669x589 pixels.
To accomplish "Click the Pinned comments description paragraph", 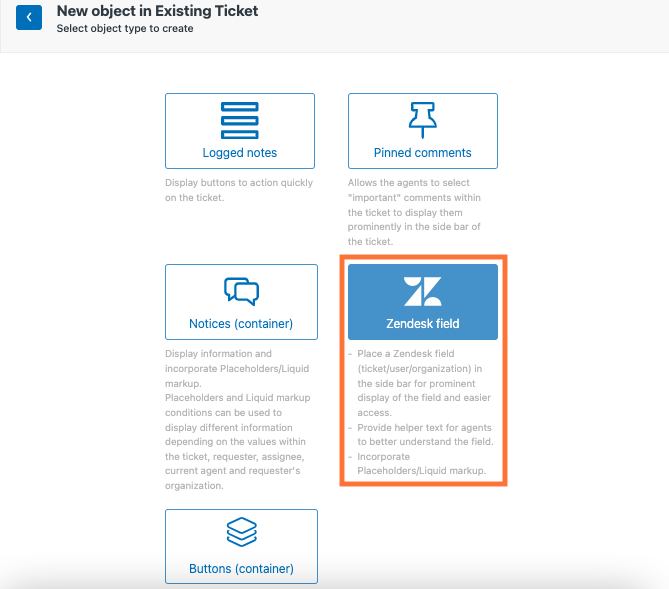I will pos(414,212).
